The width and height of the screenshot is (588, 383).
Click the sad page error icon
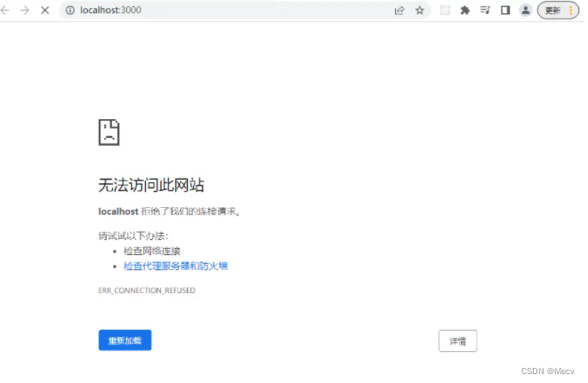coord(109,132)
